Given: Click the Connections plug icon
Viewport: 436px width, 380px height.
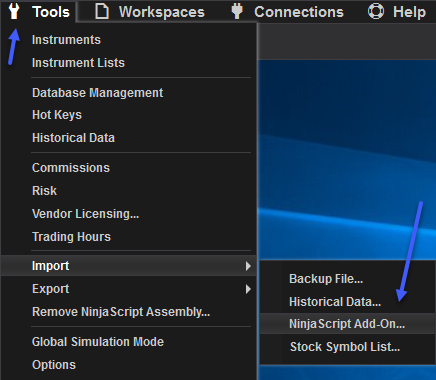Looking at the screenshot, I should point(237,11).
